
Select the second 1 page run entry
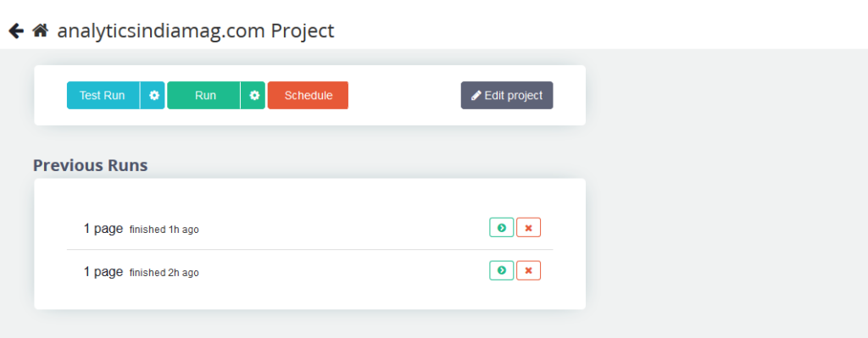(x=310, y=271)
